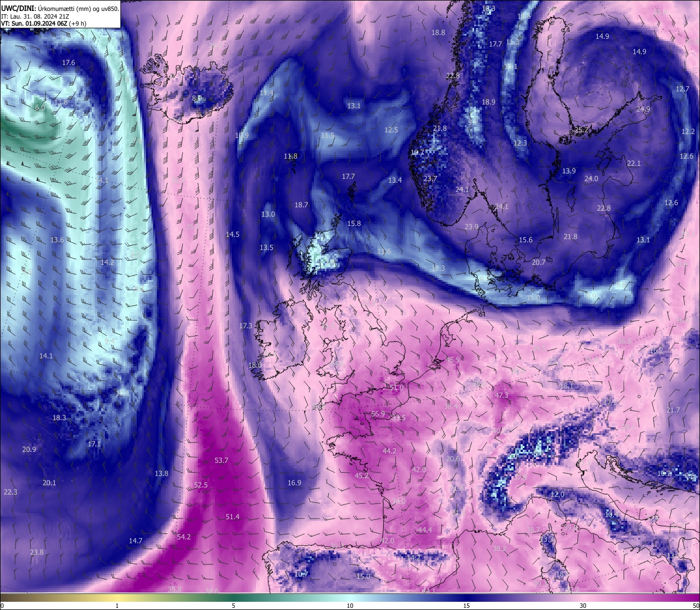Image resolution: width=700 pixels, height=610 pixels.
Task: Click the 23.7 map value
Action: [430, 179]
